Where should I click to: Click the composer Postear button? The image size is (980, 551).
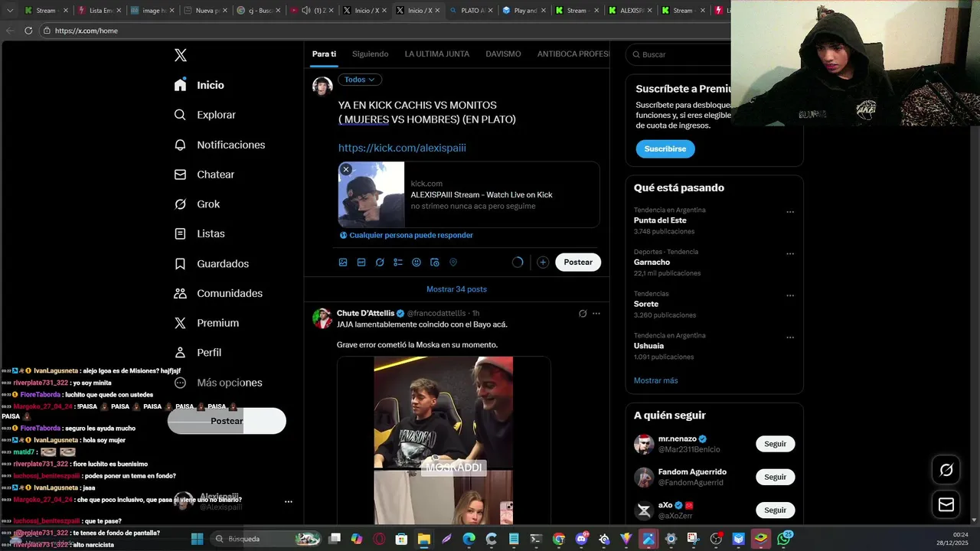pyautogui.click(x=578, y=262)
